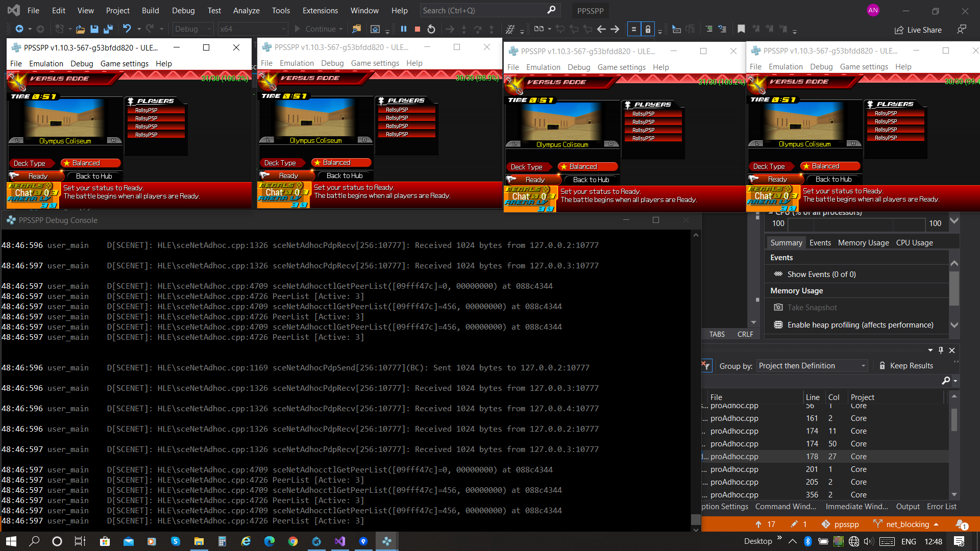The height and width of the screenshot is (551, 980).
Task: Open the Analyze menu
Action: (246, 10)
